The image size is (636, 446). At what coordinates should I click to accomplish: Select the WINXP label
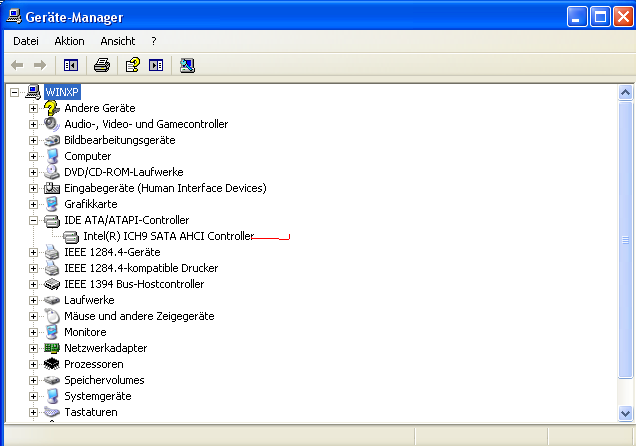62,92
